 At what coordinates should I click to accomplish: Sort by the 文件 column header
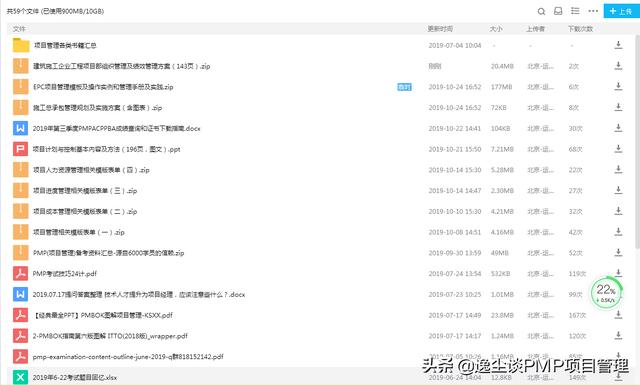tap(19, 29)
